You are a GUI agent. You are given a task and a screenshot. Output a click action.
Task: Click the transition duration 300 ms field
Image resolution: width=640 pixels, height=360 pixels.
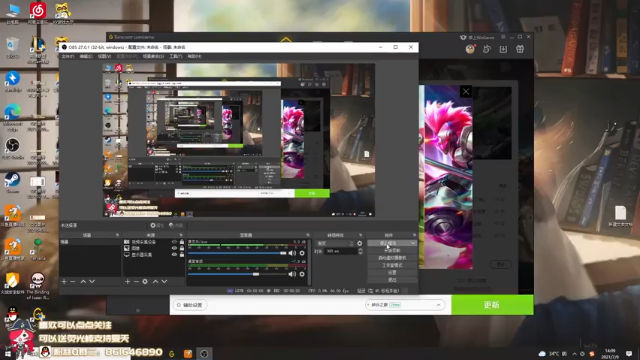pos(340,251)
